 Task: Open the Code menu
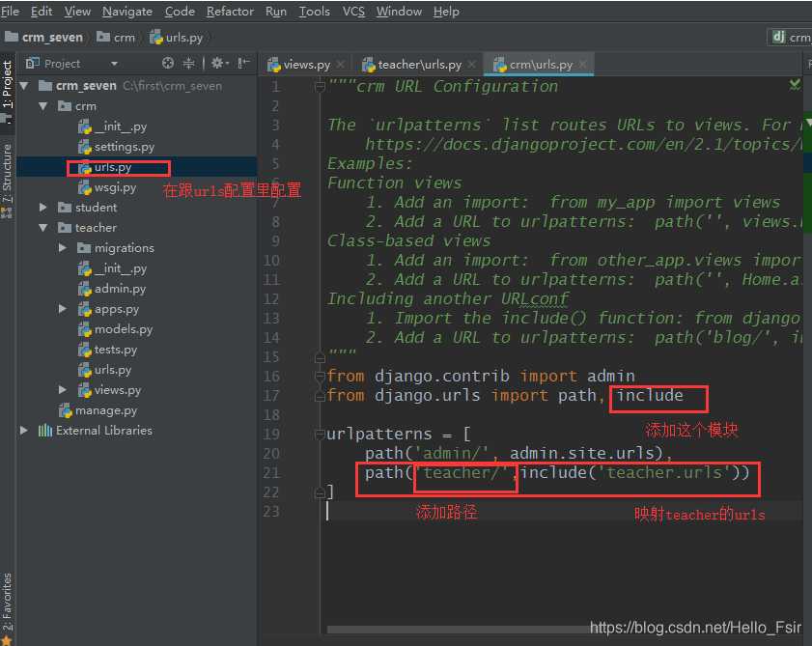tap(180, 11)
